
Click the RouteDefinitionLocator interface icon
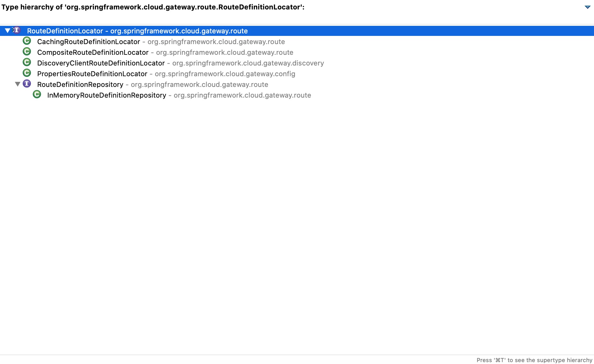click(17, 30)
